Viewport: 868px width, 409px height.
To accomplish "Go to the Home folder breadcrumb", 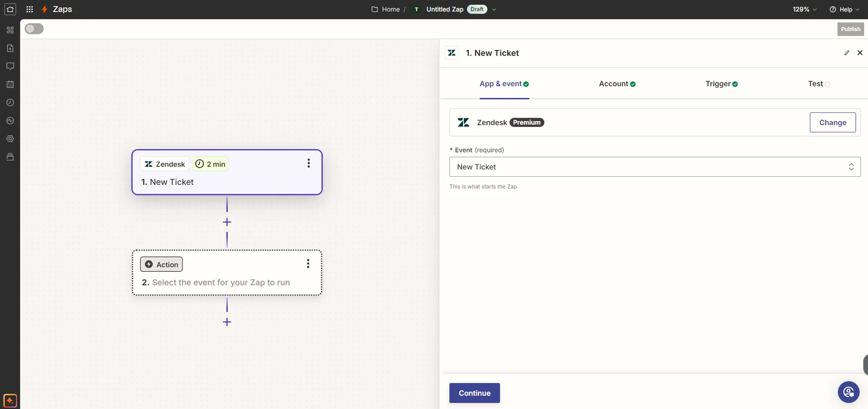I will pyautogui.click(x=385, y=9).
